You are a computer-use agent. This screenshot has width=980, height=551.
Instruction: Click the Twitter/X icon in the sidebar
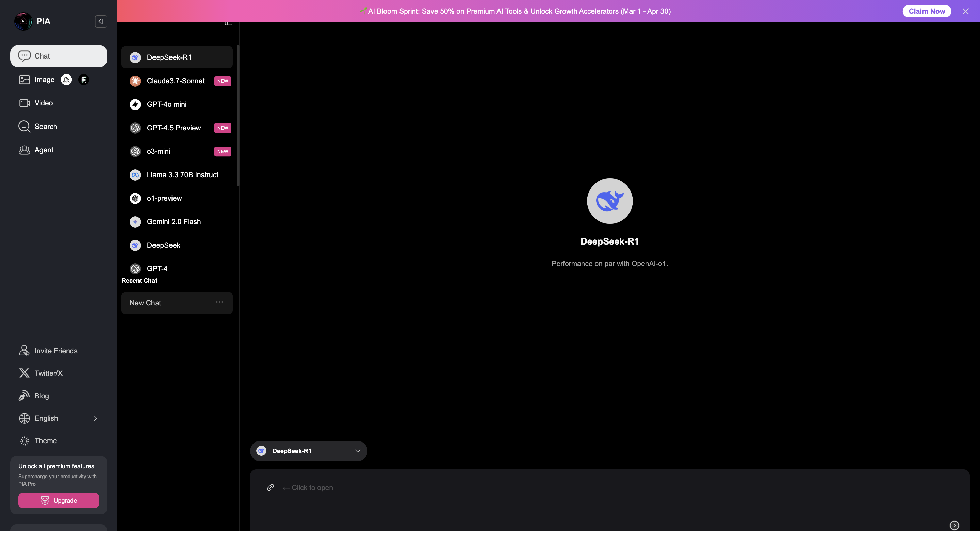[24, 373]
